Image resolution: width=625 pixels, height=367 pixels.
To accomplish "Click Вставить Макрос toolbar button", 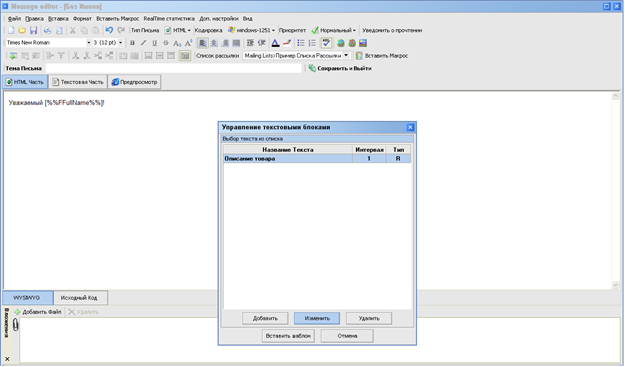I will coord(382,56).
